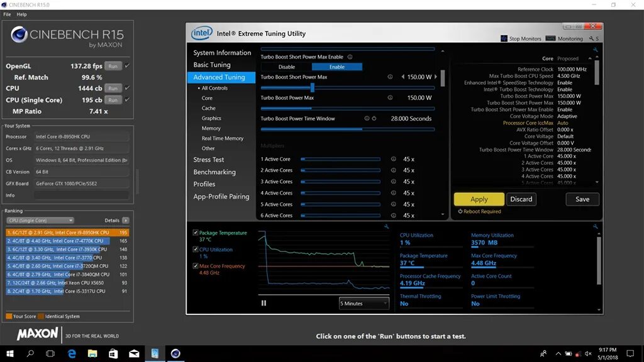644x362 pixels.
Task: Toggle the Max Core Frequency graph checkbox
Action: (196, 266)
